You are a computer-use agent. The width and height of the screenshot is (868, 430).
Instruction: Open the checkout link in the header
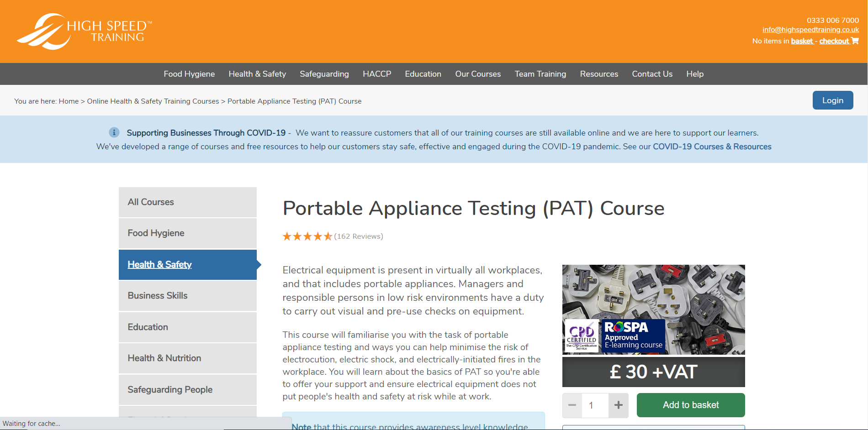coord(834,41)
